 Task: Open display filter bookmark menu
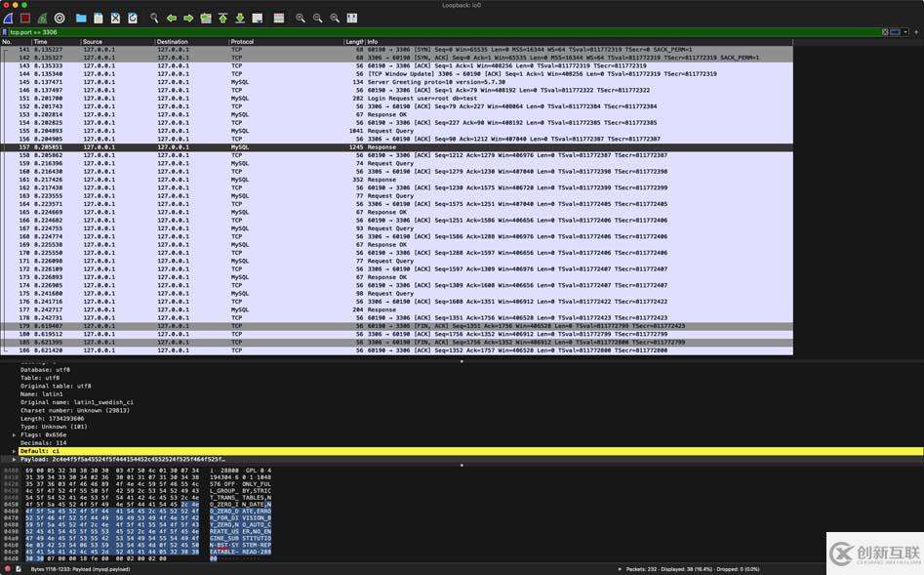point(5,32)
